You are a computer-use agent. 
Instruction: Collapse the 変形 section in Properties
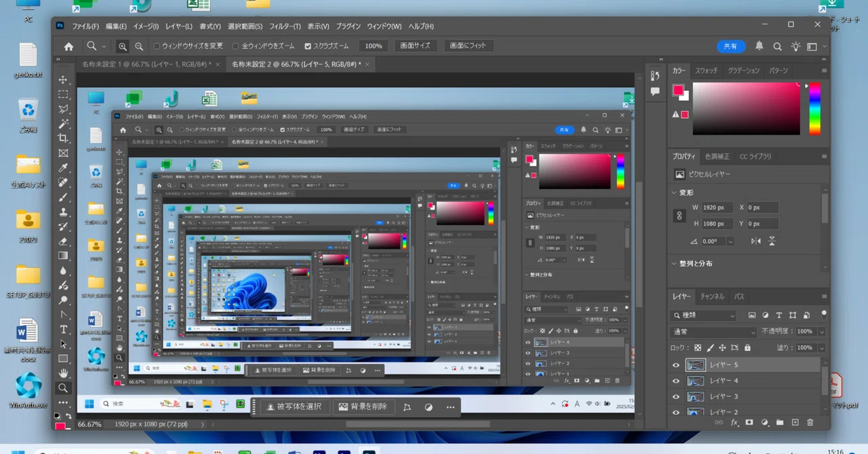point(673,193)
